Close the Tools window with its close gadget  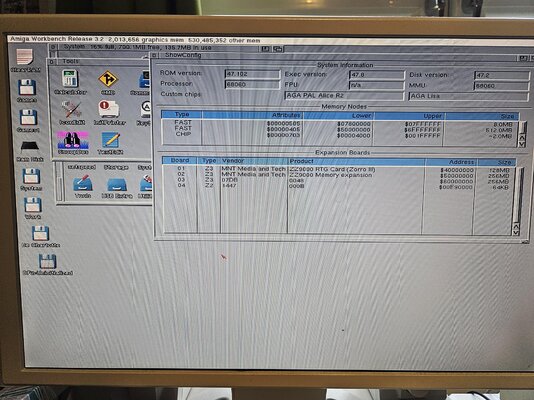52,62
